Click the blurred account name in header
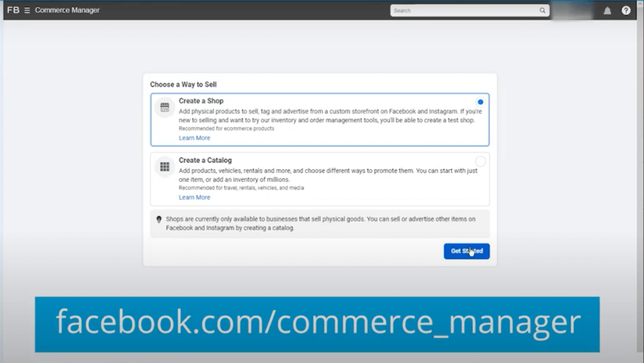Screen dimensions: 644x363 573,11
